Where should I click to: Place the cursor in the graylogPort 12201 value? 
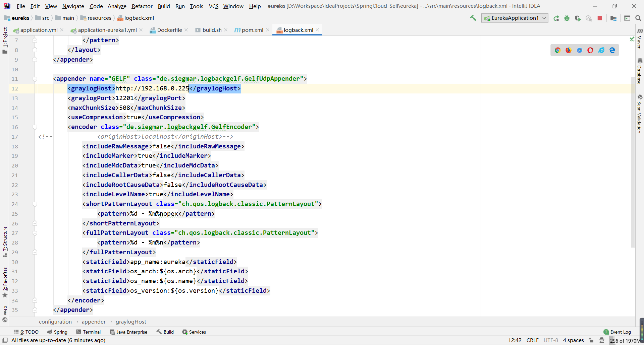[125, 98]
